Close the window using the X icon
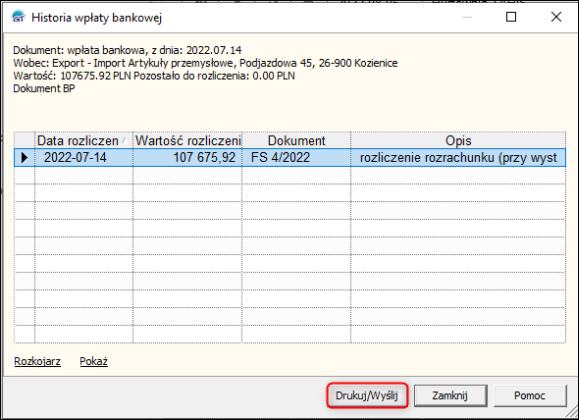 click(x=556, y=17)
